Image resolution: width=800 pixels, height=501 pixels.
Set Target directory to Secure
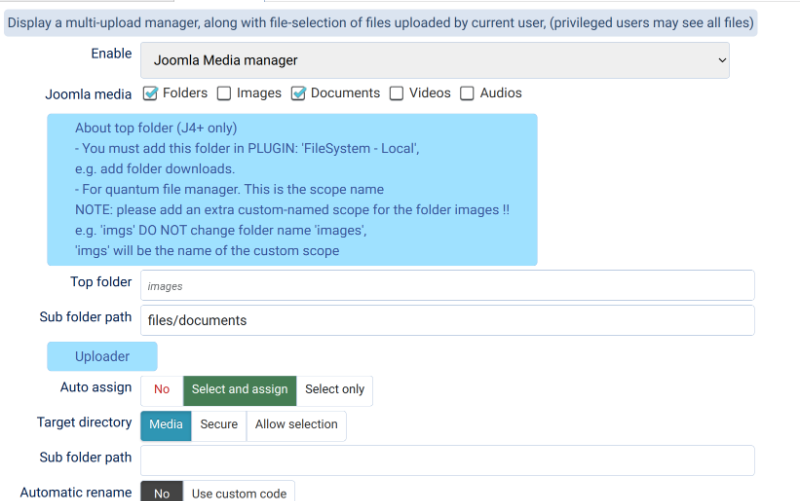[219, 425]
